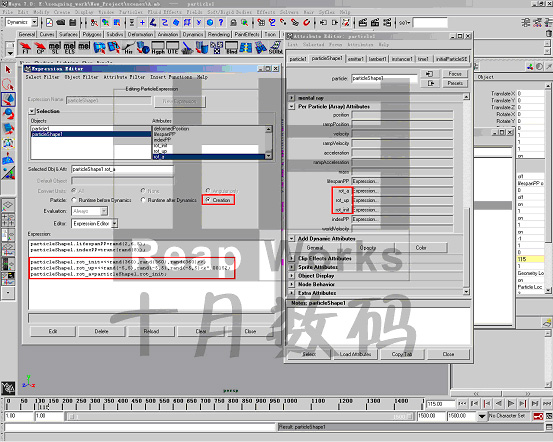Screen dimensions: 553x442
Task: Click the FT shelf icon
Action: (25, 48)
